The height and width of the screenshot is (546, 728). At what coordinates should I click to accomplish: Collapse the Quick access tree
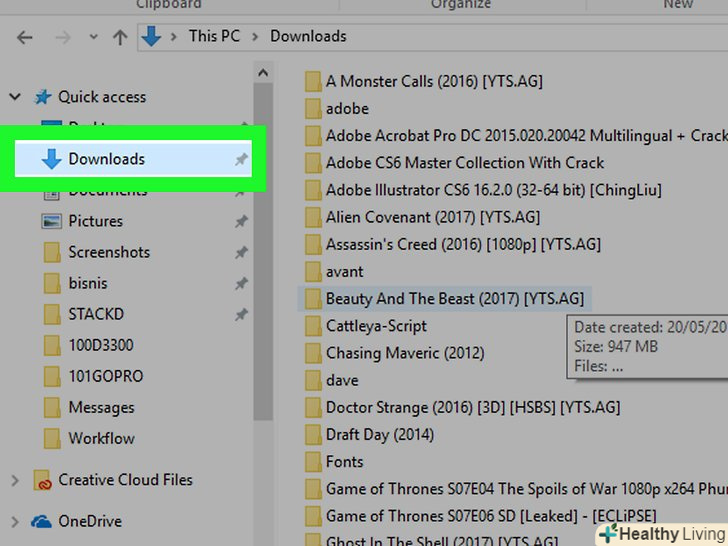click(x=15, y=97)
